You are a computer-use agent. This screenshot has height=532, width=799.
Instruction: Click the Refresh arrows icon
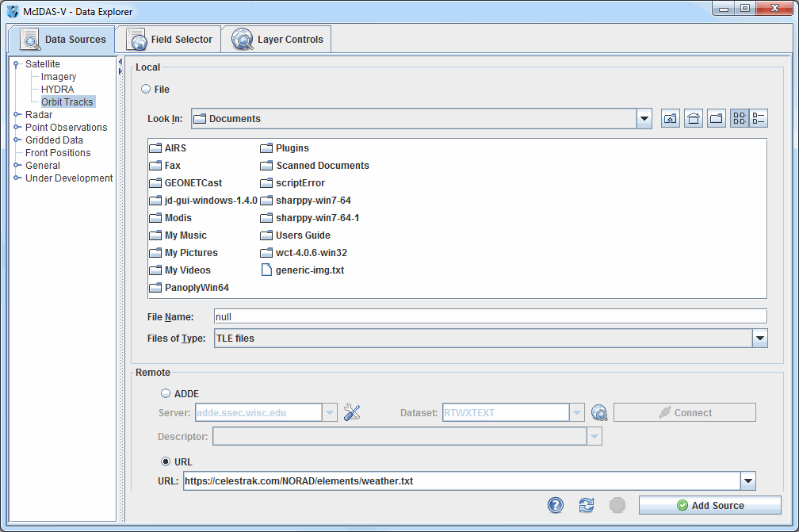(587, 505)
